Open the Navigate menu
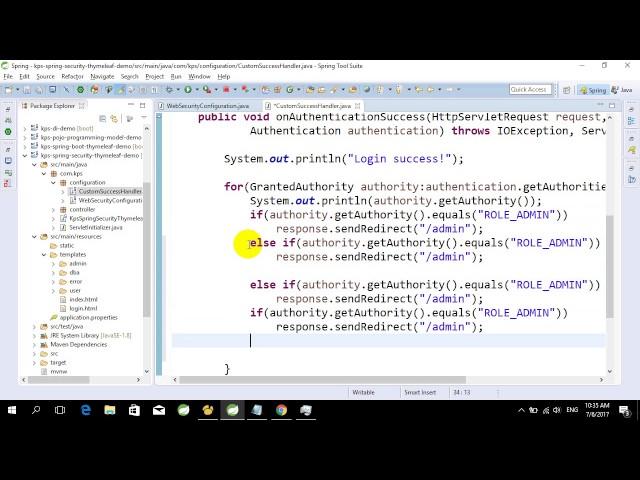The image size is (640, 480). 102,76
